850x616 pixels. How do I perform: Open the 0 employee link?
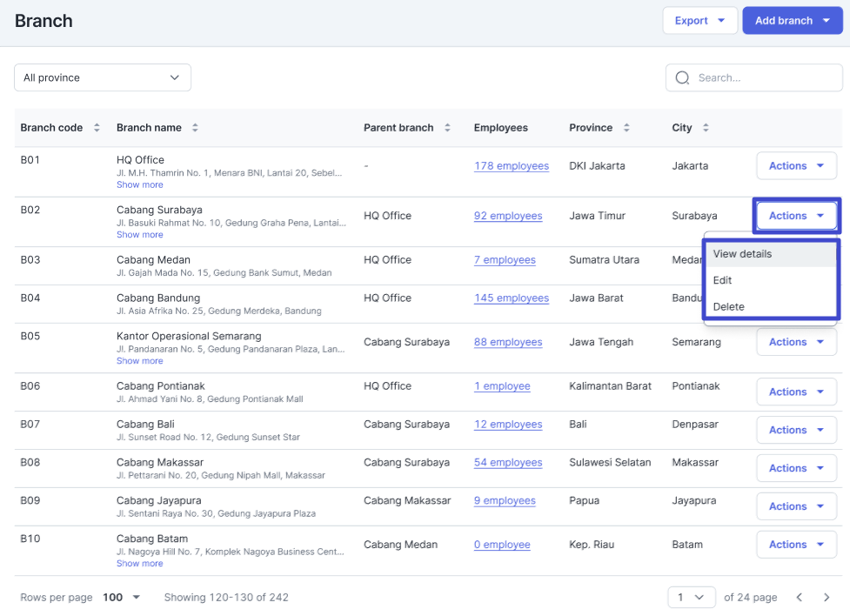502,545
